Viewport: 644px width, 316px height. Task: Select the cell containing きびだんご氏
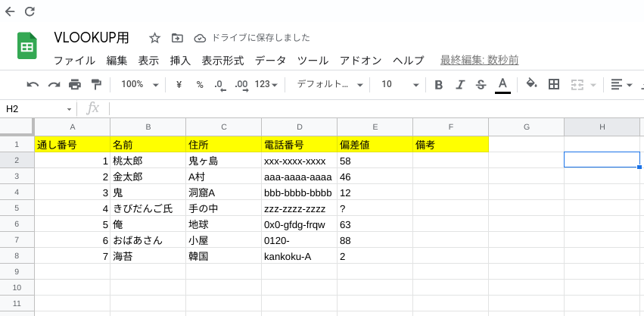coord(148,208)
